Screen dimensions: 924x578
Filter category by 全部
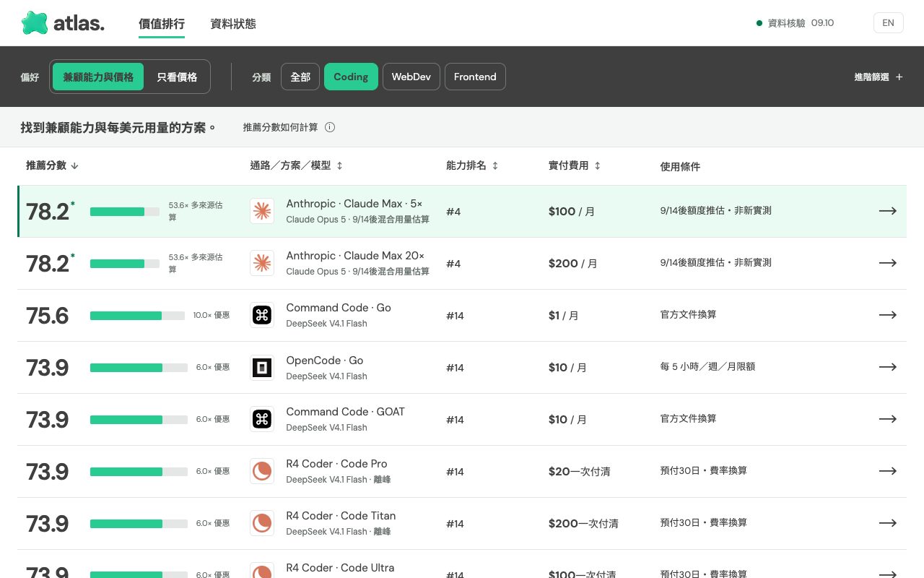300,77
